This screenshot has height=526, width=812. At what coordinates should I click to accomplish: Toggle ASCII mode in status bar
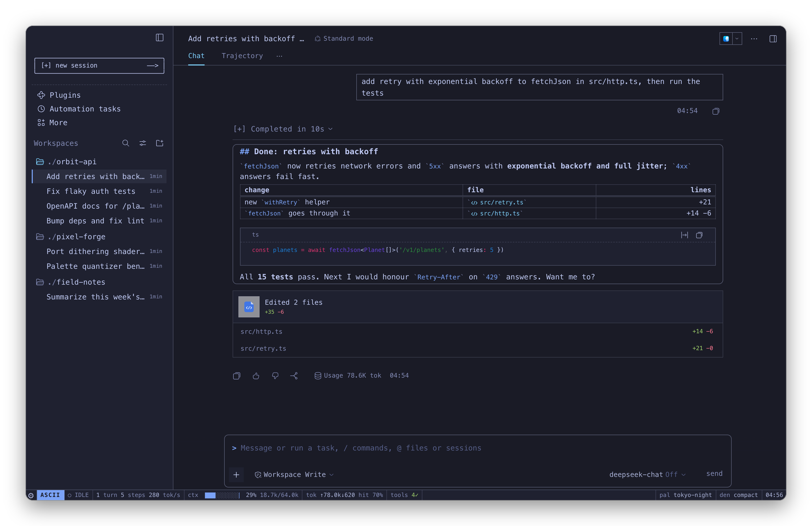[50, 495]
